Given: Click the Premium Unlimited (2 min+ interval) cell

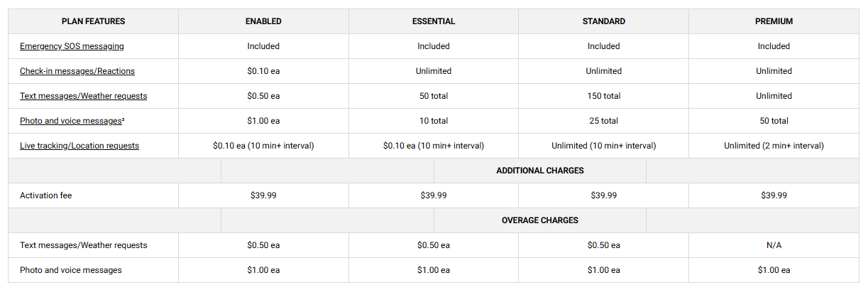Looking at the screenshot, I should [774, 146].
